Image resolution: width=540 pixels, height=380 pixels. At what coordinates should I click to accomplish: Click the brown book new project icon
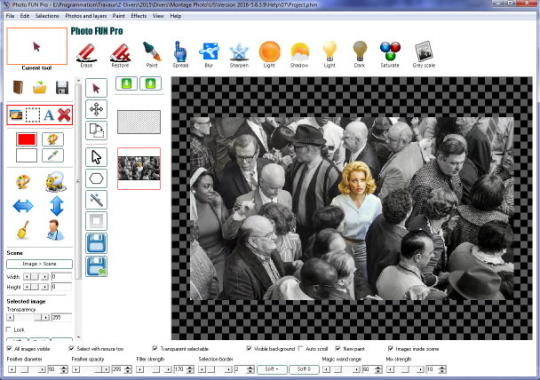[18, 87]
